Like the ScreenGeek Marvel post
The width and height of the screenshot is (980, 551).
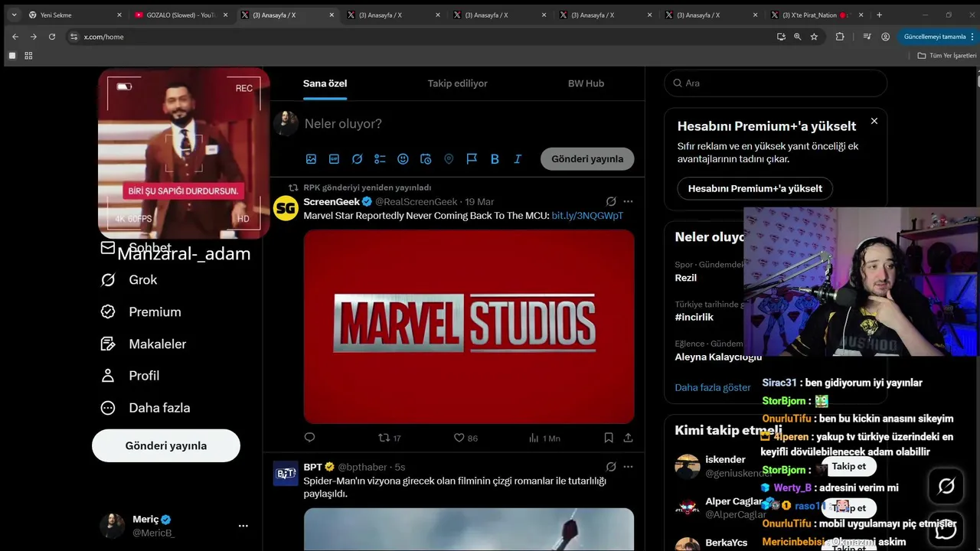(x=465, y=438)
